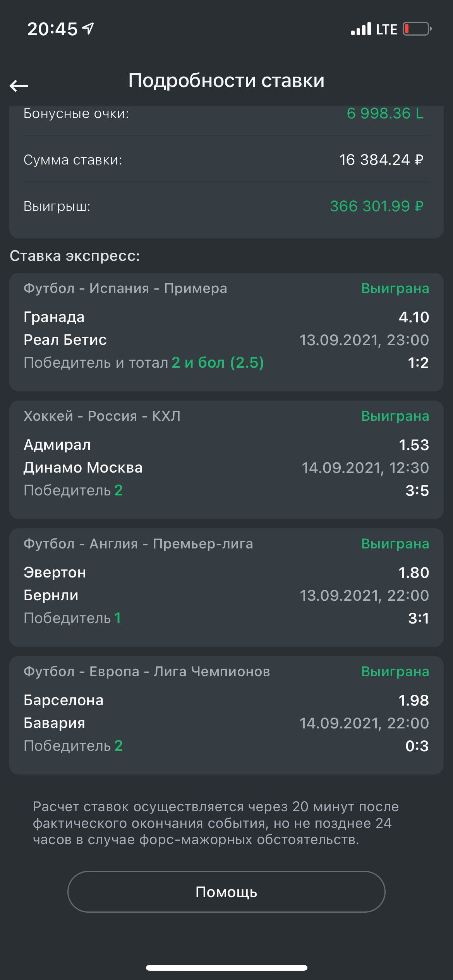Tap the Выигрыш amount 366 301.99 ₽
The width and height of the screenshot is (453, 980).
coord(376,206)
